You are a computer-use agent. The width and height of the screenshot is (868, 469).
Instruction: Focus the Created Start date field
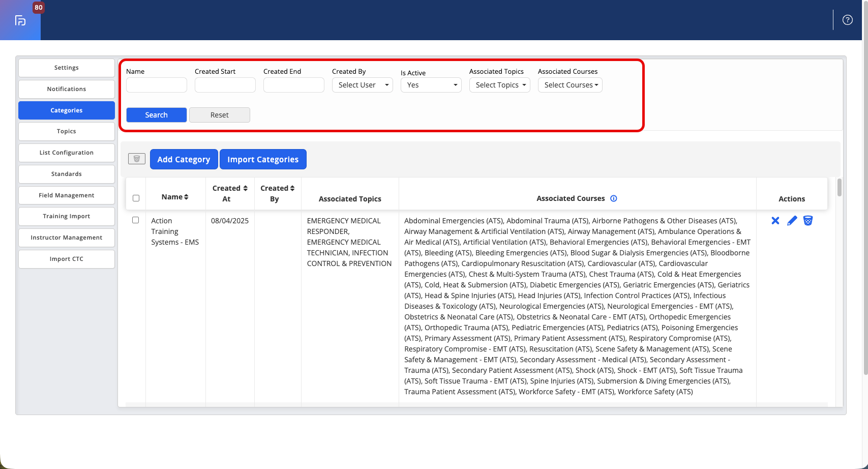pyautogui.click(x=225, y=85)
